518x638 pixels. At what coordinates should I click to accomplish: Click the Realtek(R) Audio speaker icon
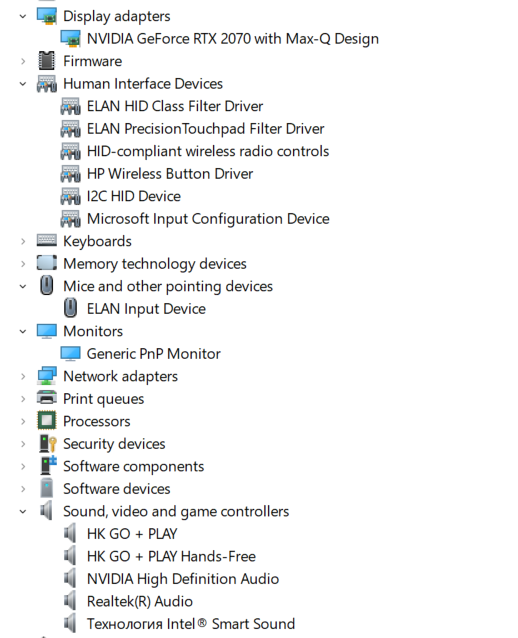(70, 601)
